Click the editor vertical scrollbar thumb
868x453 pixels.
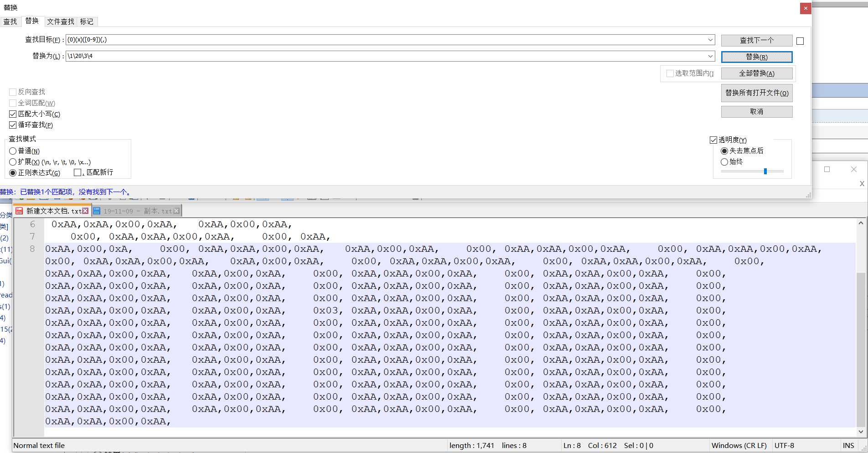[861, 349]
